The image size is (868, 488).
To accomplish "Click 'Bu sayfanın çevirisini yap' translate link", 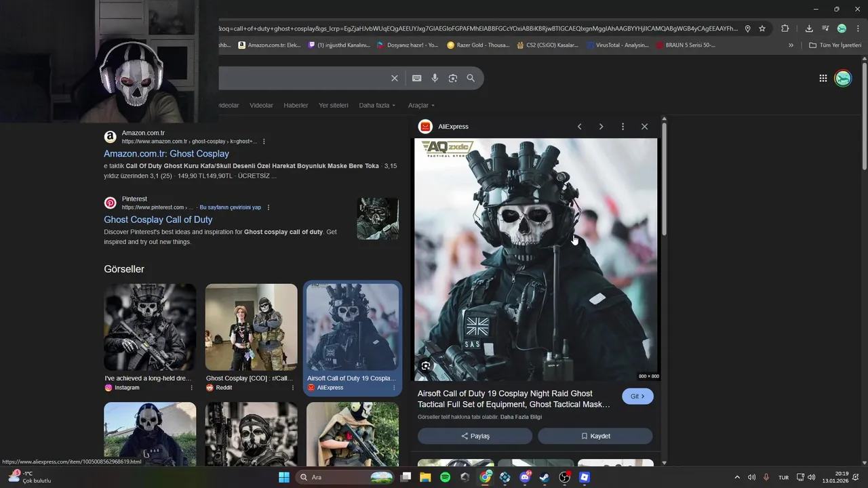I will 230,207.
